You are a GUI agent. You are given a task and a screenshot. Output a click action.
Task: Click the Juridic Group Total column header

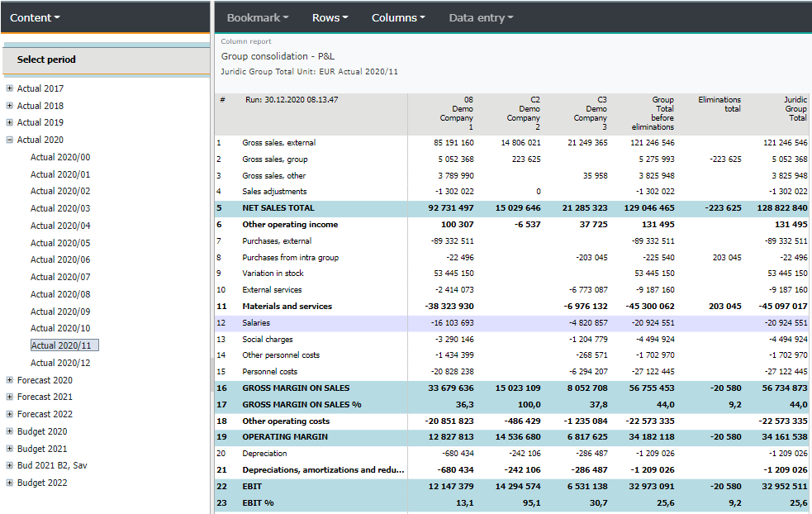795,109
